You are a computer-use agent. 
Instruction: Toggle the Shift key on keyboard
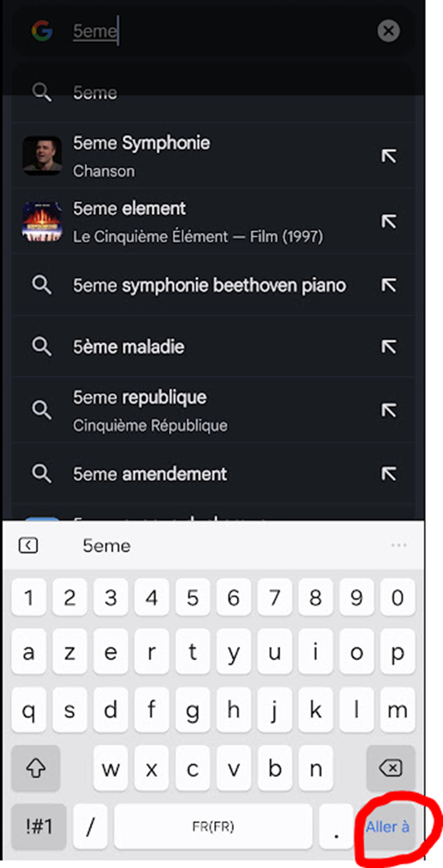coord(35,768)
